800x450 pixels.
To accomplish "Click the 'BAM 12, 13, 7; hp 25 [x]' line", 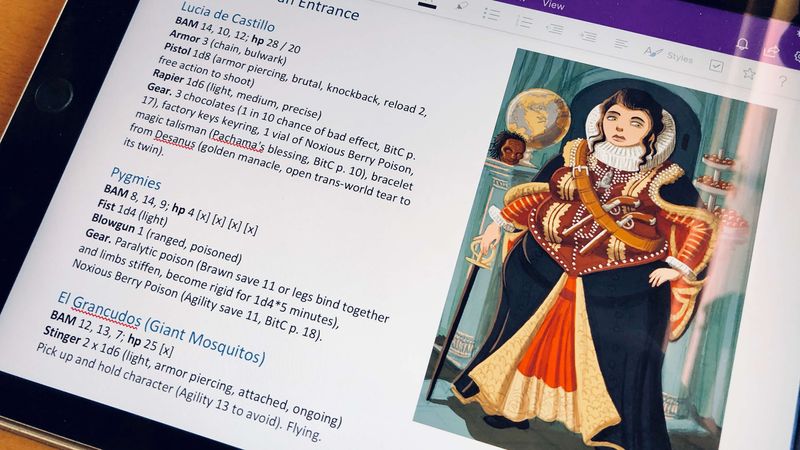I will 112,334.
